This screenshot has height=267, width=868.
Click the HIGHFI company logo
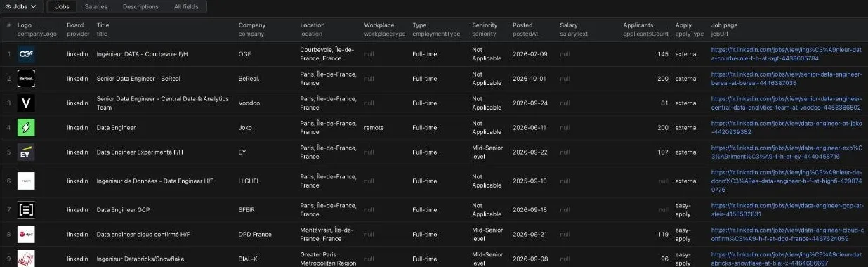point(26,181)
